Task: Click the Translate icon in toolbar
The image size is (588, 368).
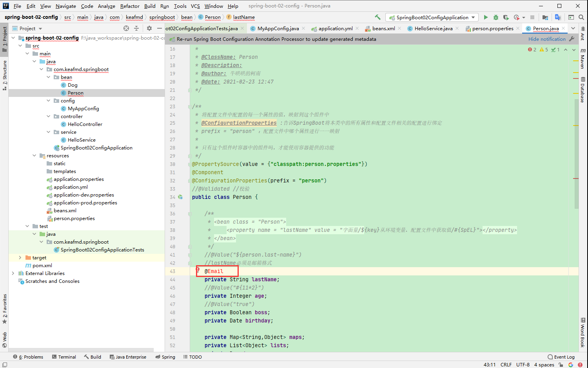Action: pyautogui.click(x=558, y=17)
